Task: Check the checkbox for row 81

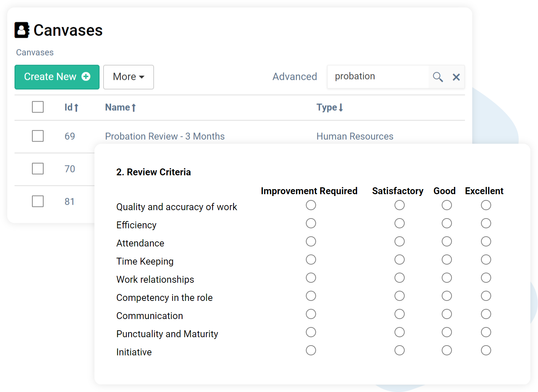Action: coord(38,201)
